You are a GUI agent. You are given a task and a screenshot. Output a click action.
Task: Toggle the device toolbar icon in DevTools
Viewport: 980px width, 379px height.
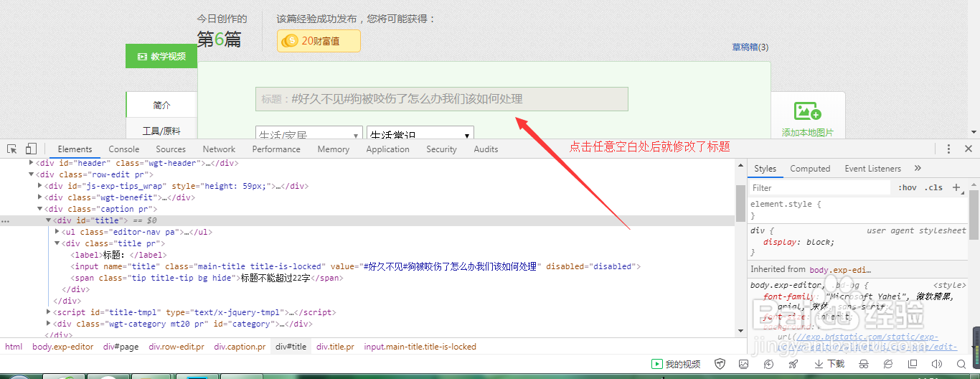[31, 149]
